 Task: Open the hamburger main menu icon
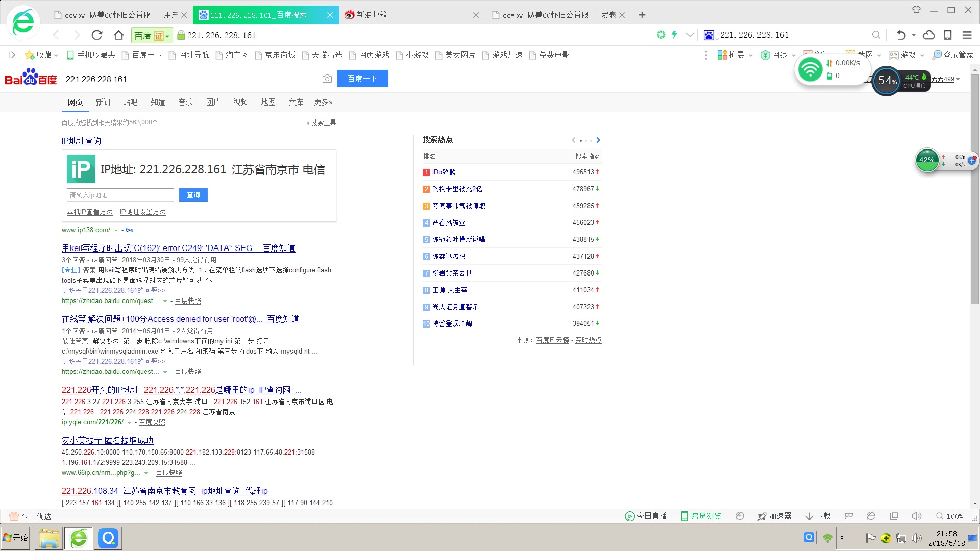coord(967,35)
